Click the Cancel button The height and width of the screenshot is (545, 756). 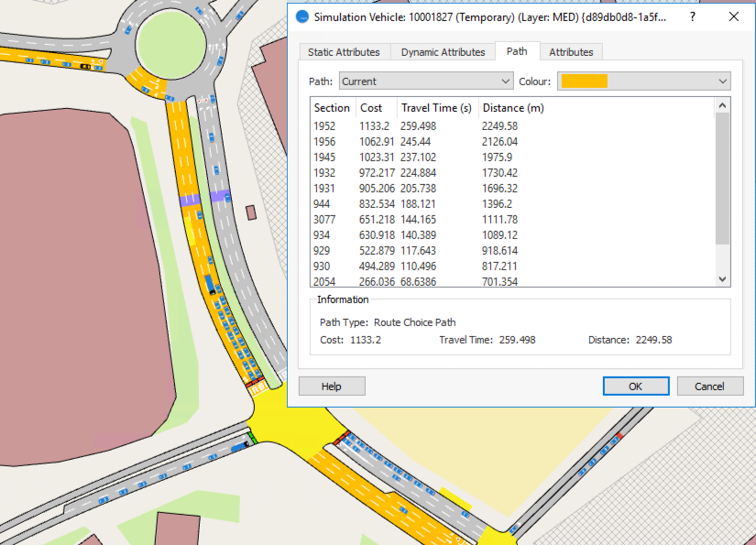click(x=709, y=387)
